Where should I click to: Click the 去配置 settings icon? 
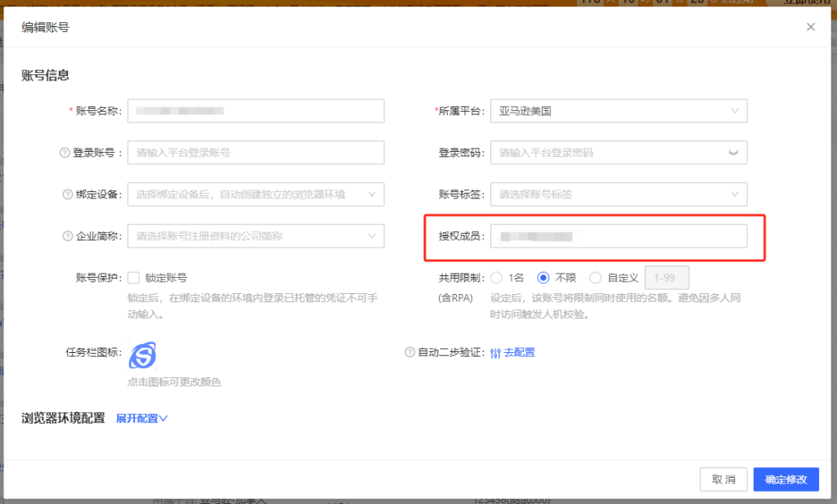click(x=495, y=353)
